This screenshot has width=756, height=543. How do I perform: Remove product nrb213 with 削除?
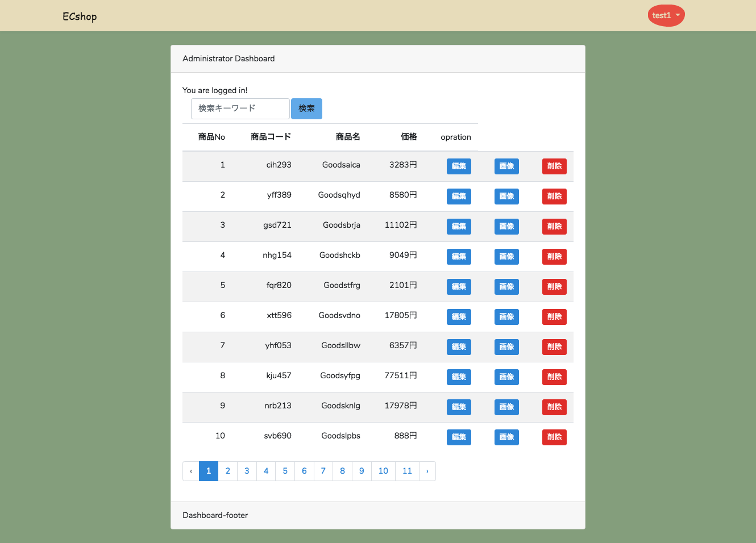[x=554, y=407]
